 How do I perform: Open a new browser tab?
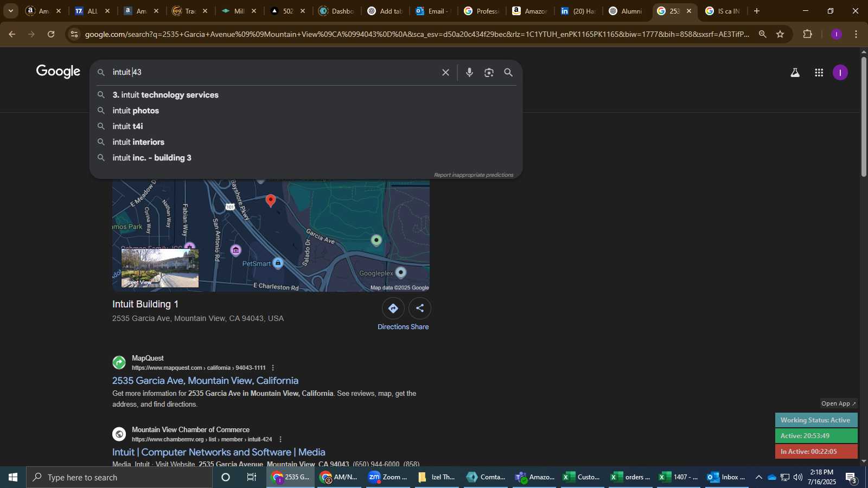click(757, 11)
